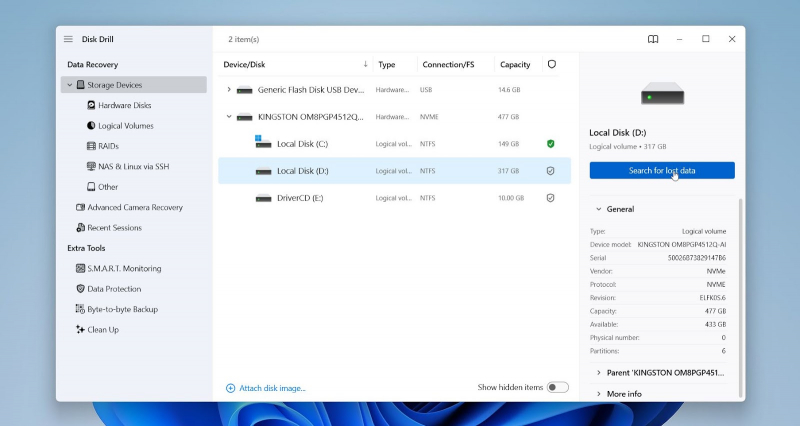Click Search for lost data button
The image size is (800, 426).
[662, 170]
